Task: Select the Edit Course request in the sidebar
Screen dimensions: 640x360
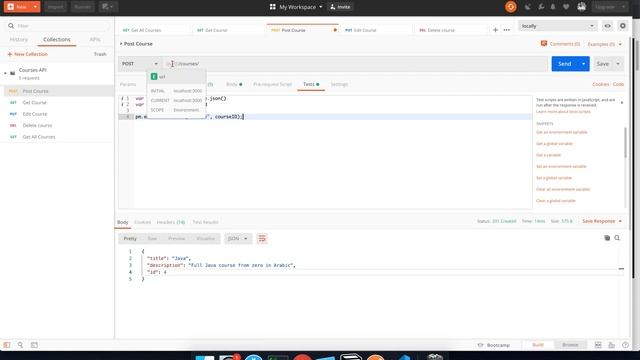Action: point(57,114)
